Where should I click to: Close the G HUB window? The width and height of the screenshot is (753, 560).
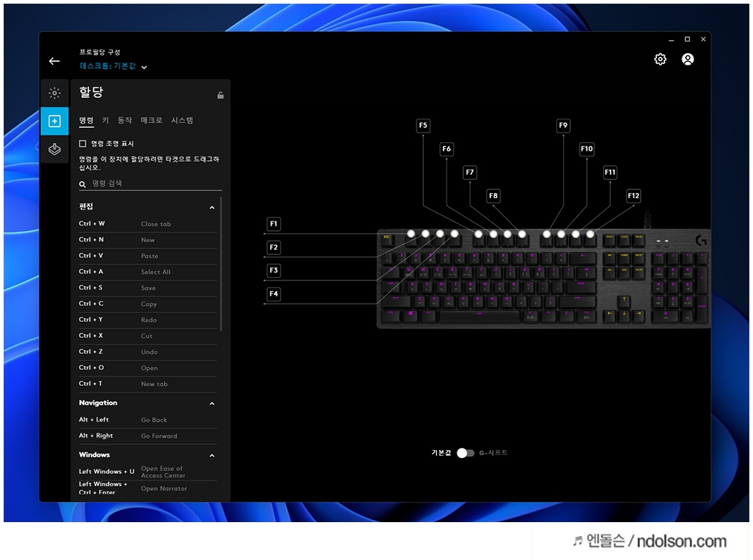coord(703,39)
